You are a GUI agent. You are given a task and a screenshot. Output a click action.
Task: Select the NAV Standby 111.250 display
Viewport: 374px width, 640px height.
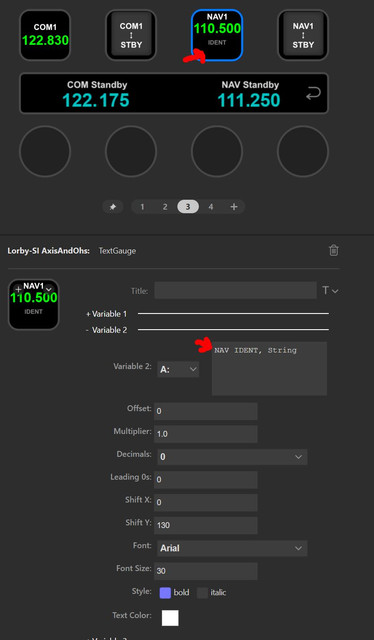point(249,94)
